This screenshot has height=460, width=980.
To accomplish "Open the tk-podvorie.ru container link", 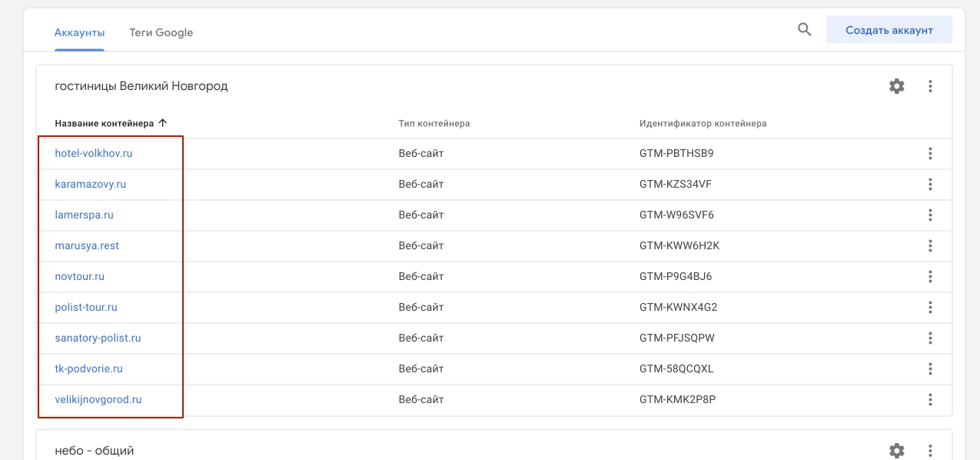I will pos(88,369).
